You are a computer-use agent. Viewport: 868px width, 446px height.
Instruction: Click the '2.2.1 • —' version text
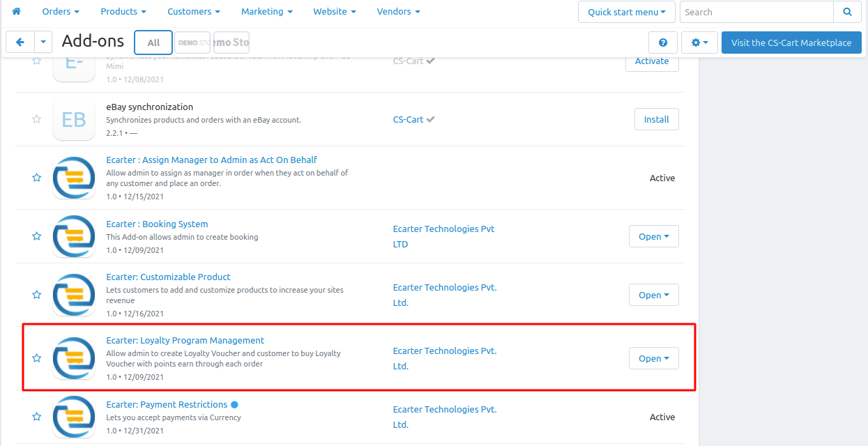pyautogui.click(x=122, y=132)
